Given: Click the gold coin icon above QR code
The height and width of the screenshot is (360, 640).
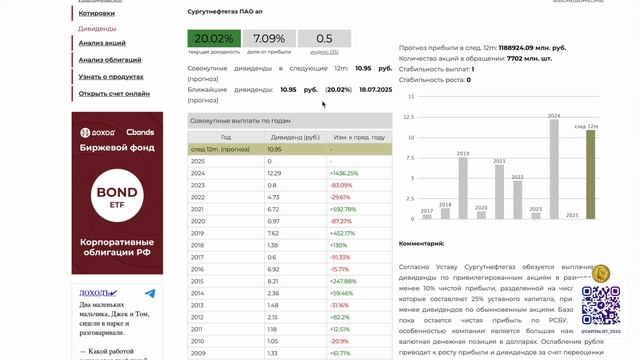Looking at the screenshot, I should pos(601,273).
